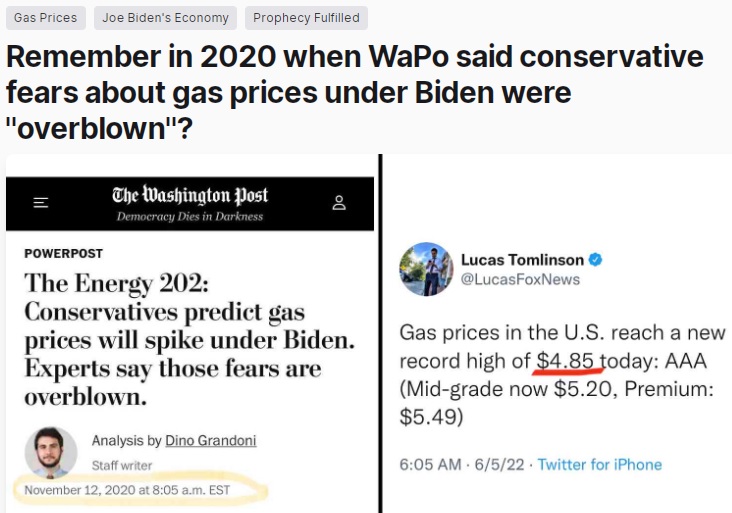Click the Lucas Tomlinson display name
Viewport: 732px width, 513px height.
point(522,260)
